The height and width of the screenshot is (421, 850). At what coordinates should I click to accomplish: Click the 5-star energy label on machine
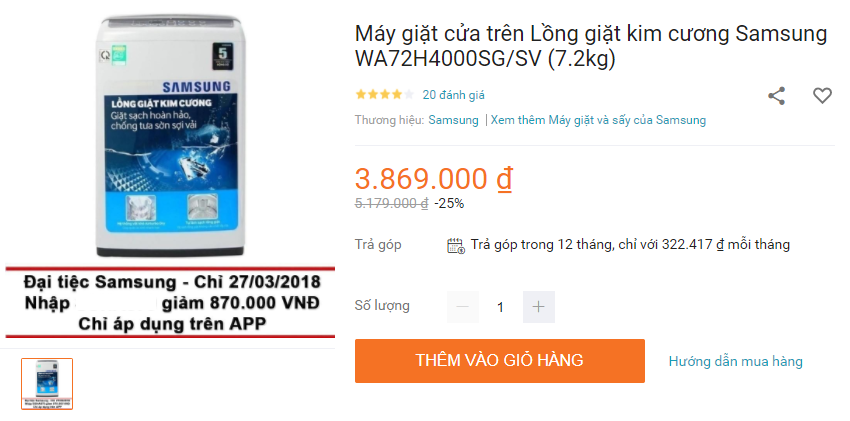222,56
